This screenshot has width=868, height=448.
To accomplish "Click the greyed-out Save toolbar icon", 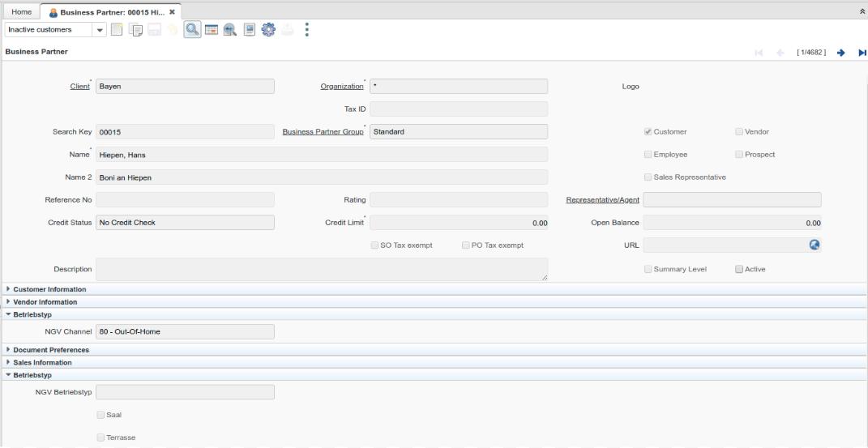I will tap(154, 30).
